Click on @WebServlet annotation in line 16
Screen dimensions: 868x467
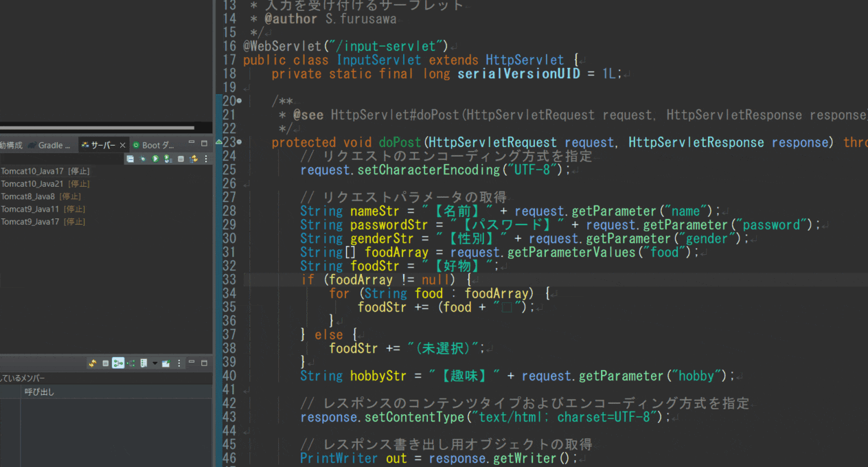point(282,47)
